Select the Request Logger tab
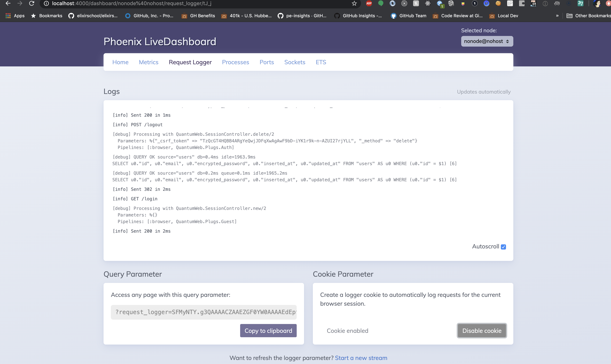The height and width of the screenshot is (364, 611). click(190, 62)
